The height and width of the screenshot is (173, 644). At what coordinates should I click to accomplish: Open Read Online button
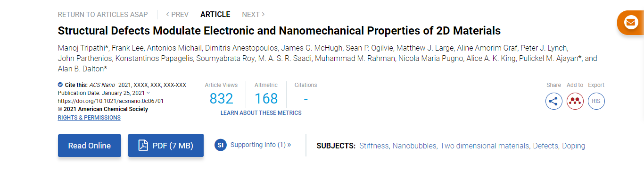click(x=90, y=146)
